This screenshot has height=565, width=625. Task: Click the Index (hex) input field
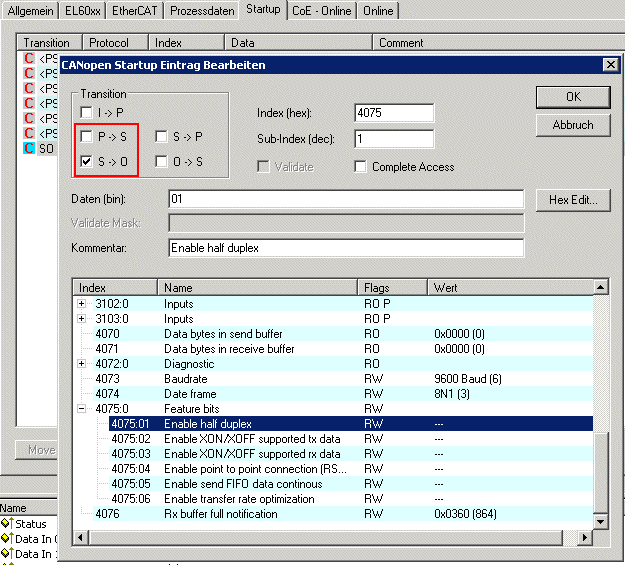[x=394, y=113]
